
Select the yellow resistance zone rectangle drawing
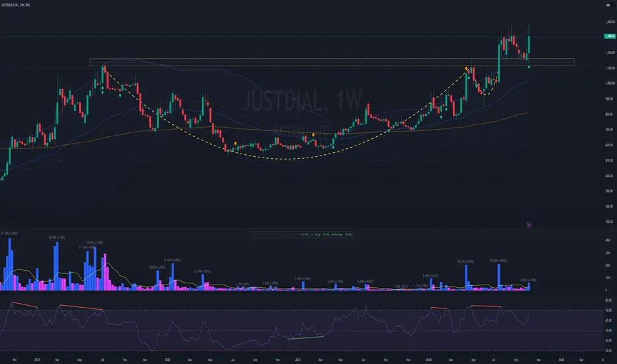pos(332,62)
